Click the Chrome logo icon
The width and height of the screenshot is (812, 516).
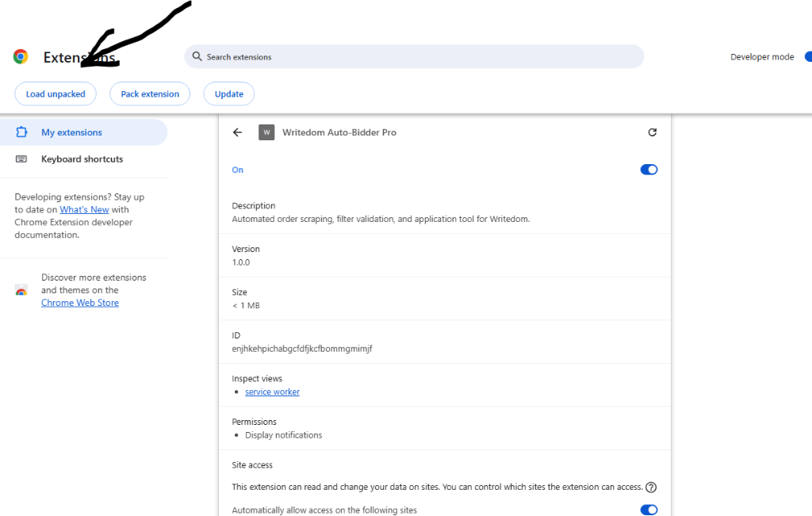pyautogui.click(x=21, y=56)
